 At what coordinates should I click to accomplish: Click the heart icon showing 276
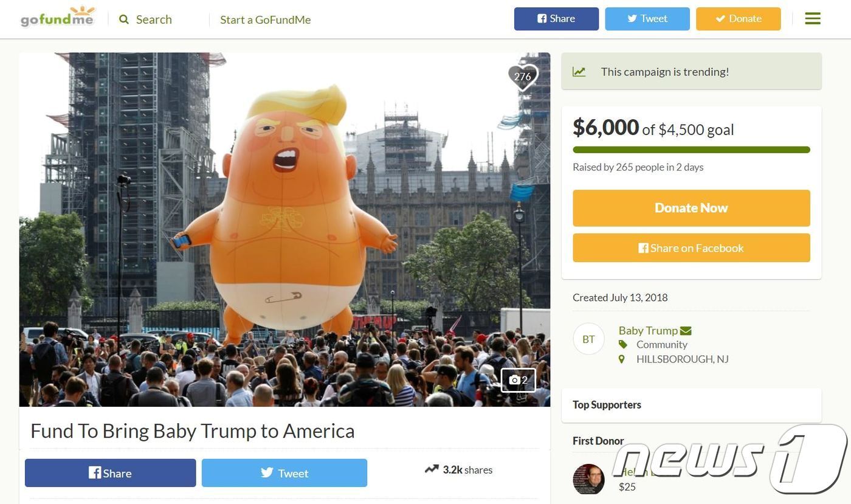click(523, 77)
